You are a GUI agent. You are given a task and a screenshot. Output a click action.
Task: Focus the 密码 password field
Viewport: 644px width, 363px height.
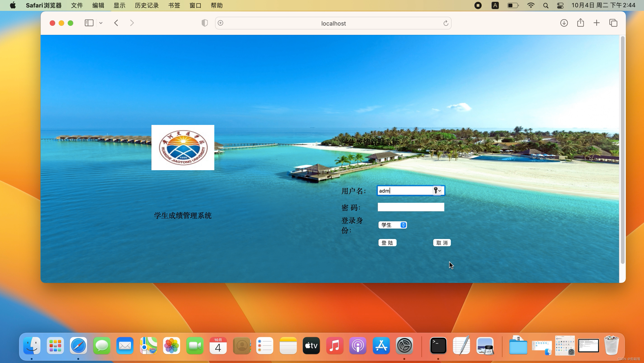point(411,207)
